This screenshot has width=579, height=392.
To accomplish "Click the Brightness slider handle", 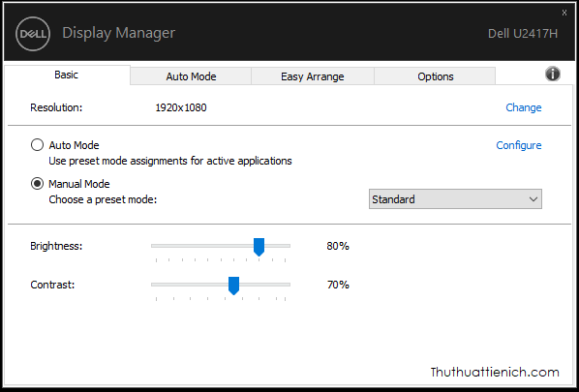I will 259,247.
